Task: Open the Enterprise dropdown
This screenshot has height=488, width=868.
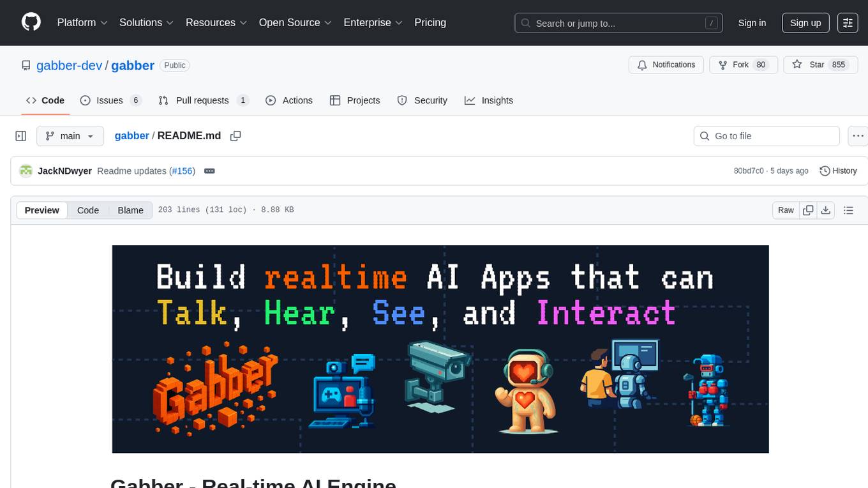Action: click(373, 22)
